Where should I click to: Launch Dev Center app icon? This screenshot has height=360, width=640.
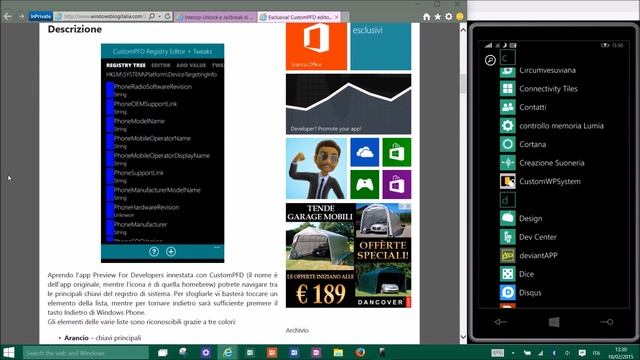tap(508, 237)
